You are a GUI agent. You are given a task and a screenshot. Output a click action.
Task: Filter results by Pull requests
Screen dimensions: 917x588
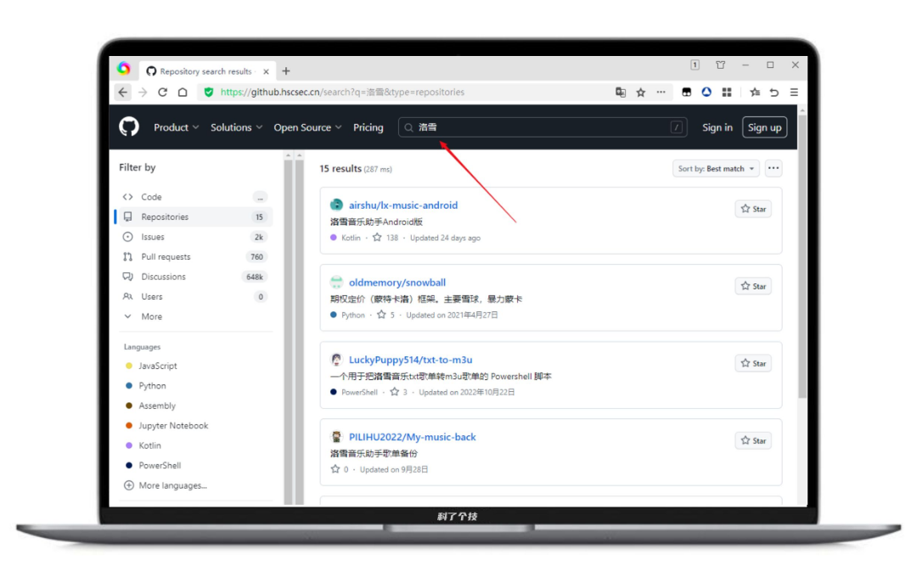pos(194,256)
